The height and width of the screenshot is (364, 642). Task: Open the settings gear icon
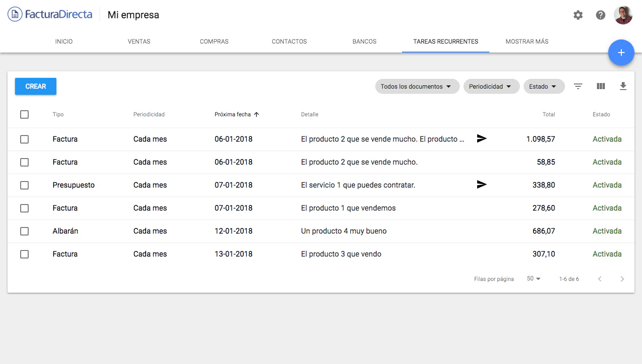578,15
